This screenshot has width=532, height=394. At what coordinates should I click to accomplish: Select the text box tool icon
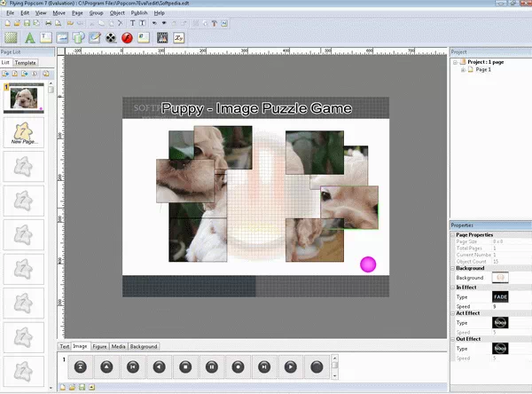[x=46, y=37]
